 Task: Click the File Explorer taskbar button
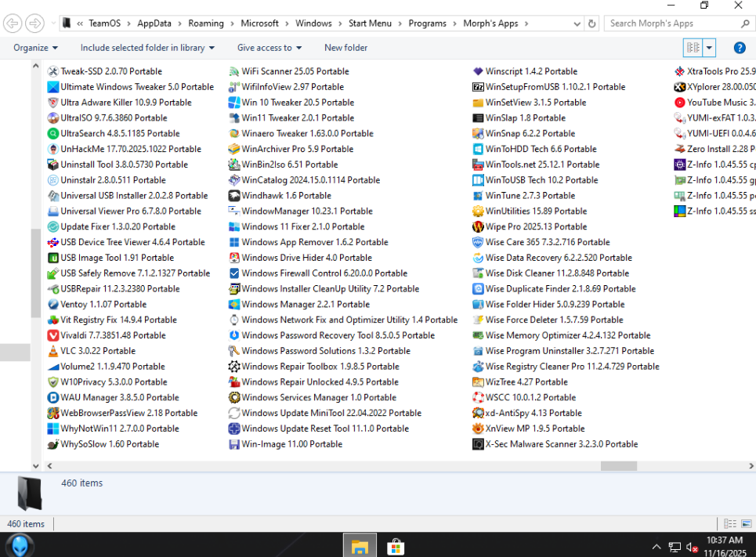[x=360, y=545]
